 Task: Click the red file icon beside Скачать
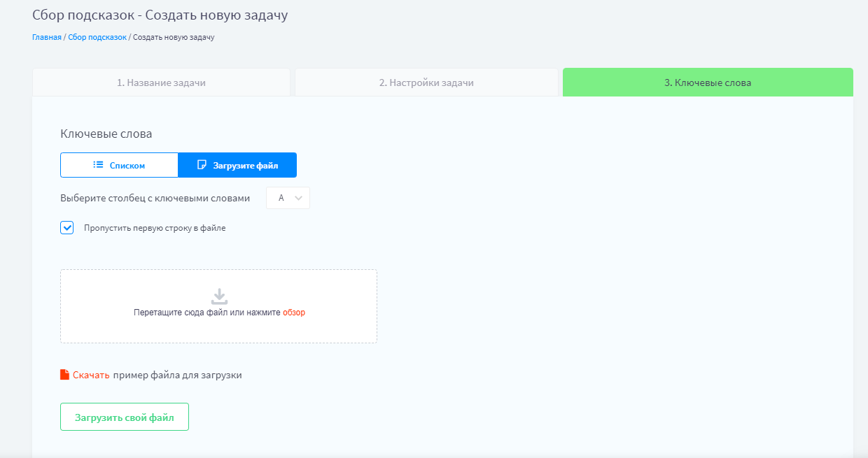click(x=65, y=374)
